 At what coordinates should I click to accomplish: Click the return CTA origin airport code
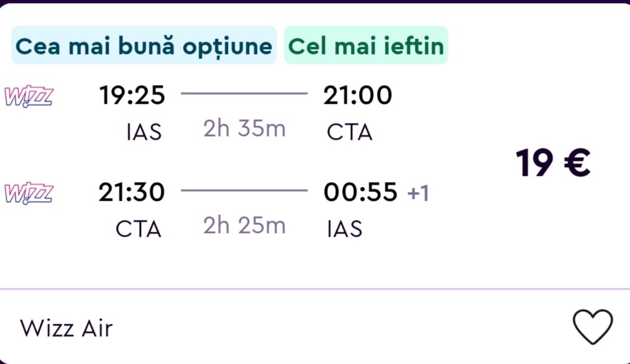pyautogui.click(x=139, y=229)
